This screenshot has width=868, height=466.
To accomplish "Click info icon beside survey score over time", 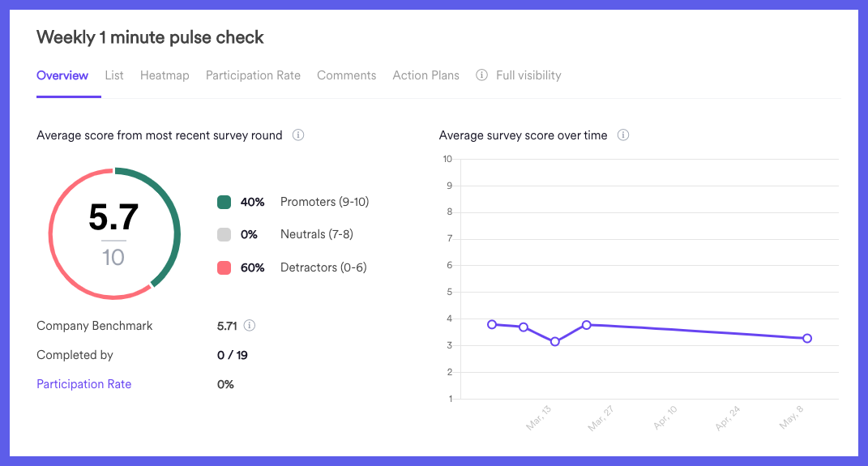I will [623, 135].
